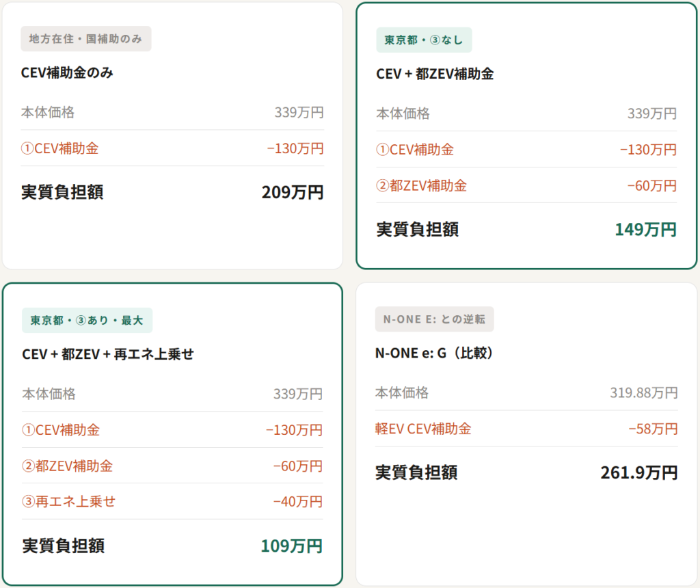Click the 209万円 net cost amount
Image resolution: width=700 pixels, height=588 pixels.
(x=292, y=192)
